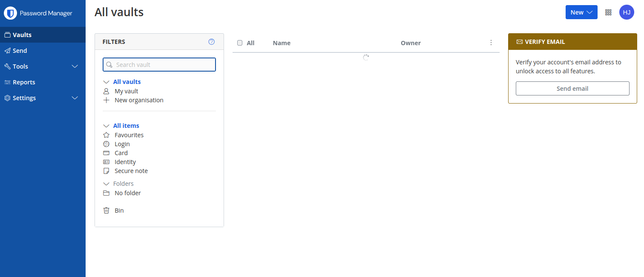Open the apps grid switcher icon

pos(608,12)
